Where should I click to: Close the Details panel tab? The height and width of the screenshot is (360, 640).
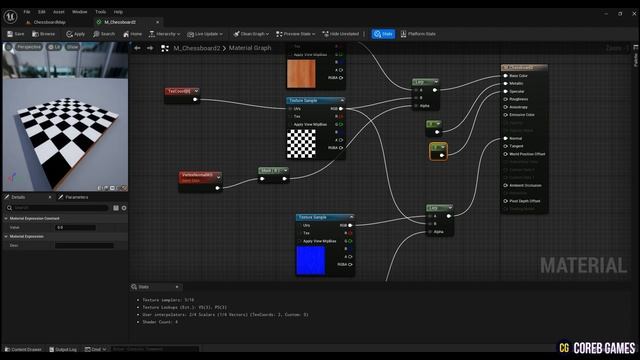[x=50, y=197]
